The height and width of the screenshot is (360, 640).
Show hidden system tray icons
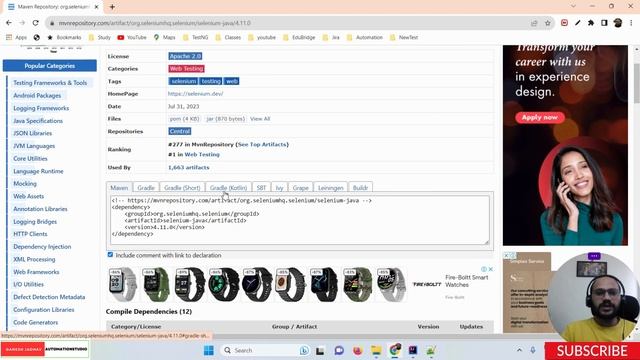(x=519, y=350)
